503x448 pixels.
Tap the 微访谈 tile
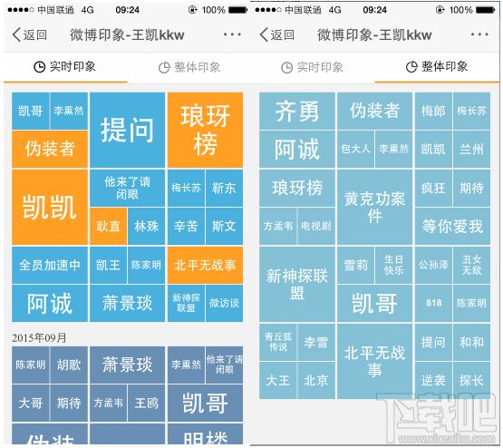[224, 303]
